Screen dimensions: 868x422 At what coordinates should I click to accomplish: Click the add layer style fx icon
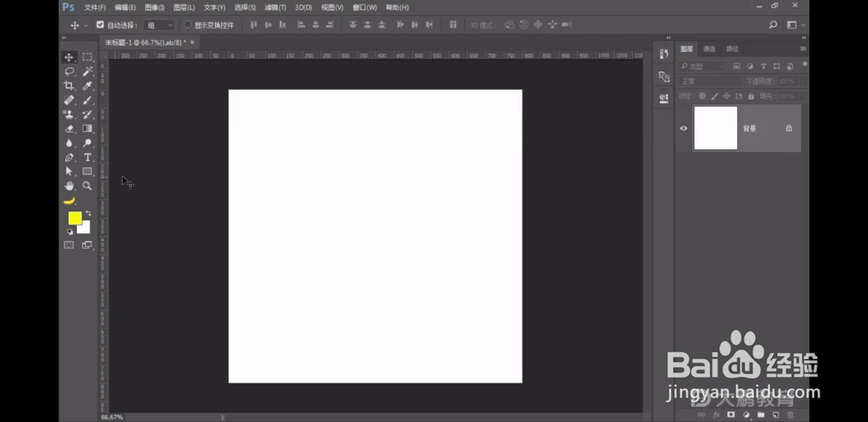point(716,415)
